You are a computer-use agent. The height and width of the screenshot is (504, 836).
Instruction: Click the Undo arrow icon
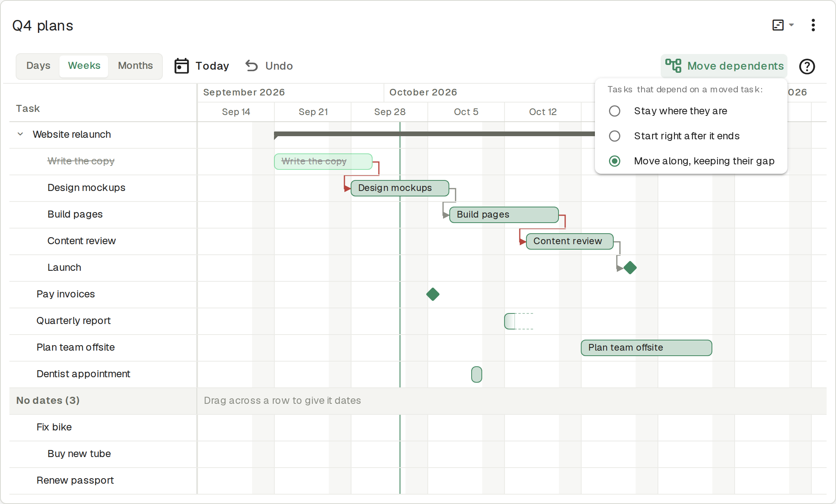click(x=252, y=66)
